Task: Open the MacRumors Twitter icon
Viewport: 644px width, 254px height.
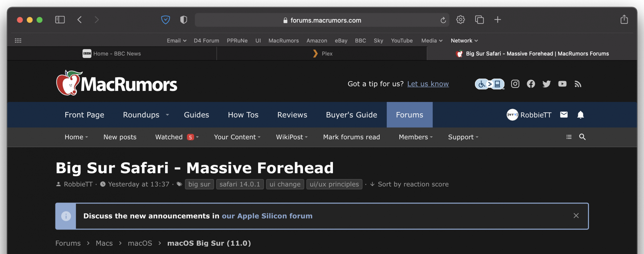Action: click(546, 84)
